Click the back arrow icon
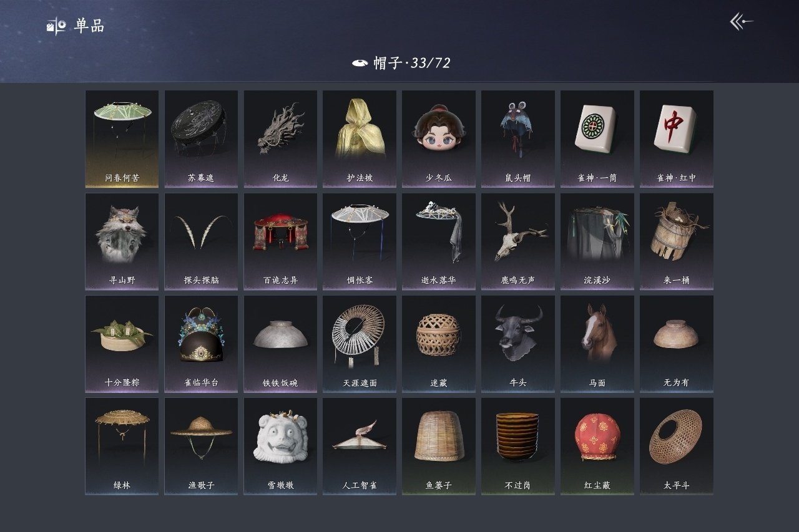 (742, 22)
